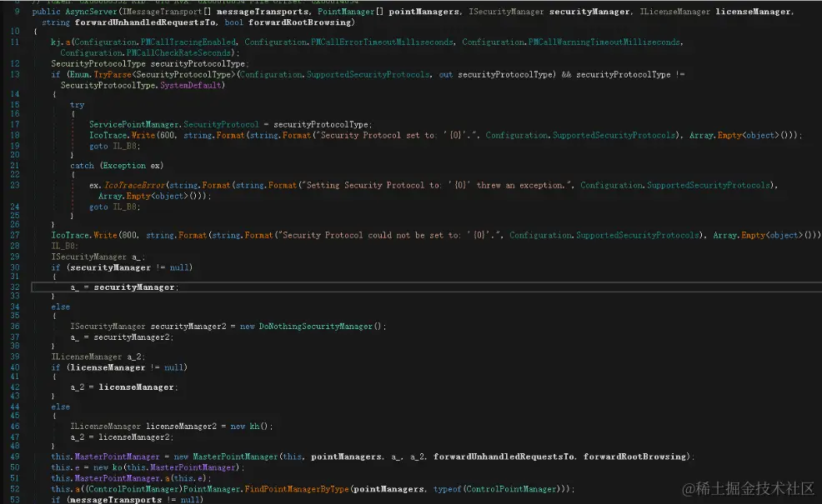Click the licenseManager parameter on line 9
822x504 pixels.
click(754, 12)
